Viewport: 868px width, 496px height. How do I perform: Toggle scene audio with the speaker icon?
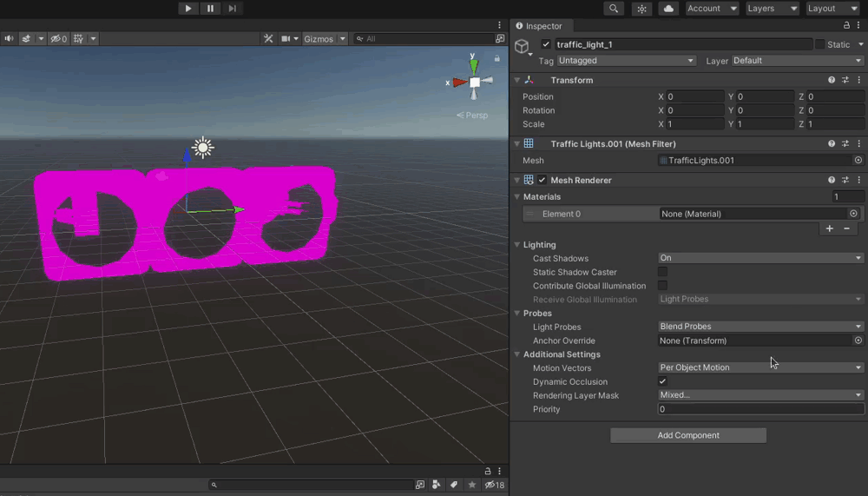pos(9,39)
